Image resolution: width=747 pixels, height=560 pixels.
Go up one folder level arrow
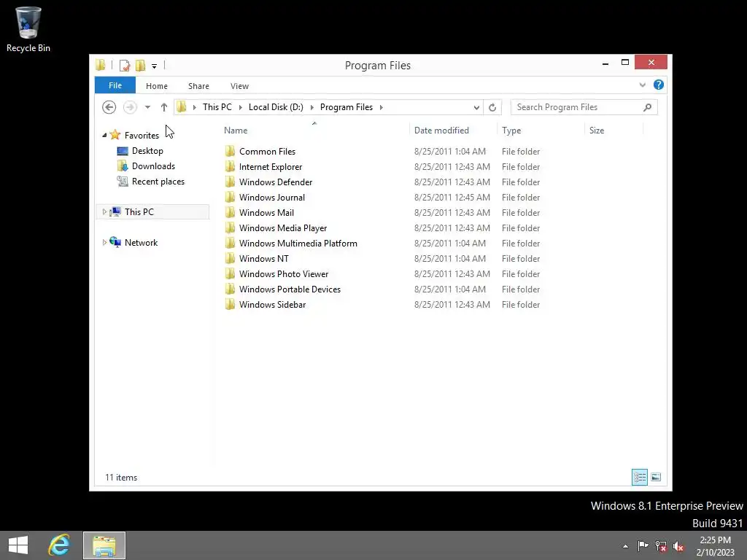coord(164,107)
